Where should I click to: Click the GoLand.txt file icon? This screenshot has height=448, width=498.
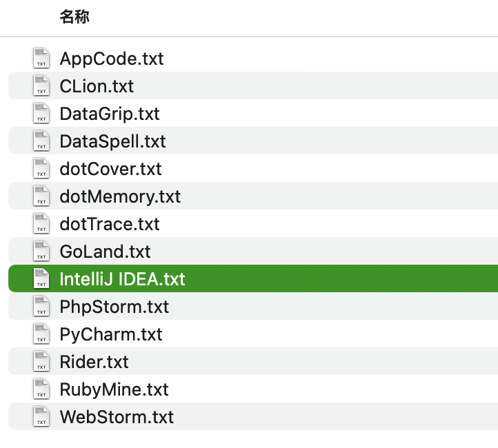pos(41,252)
